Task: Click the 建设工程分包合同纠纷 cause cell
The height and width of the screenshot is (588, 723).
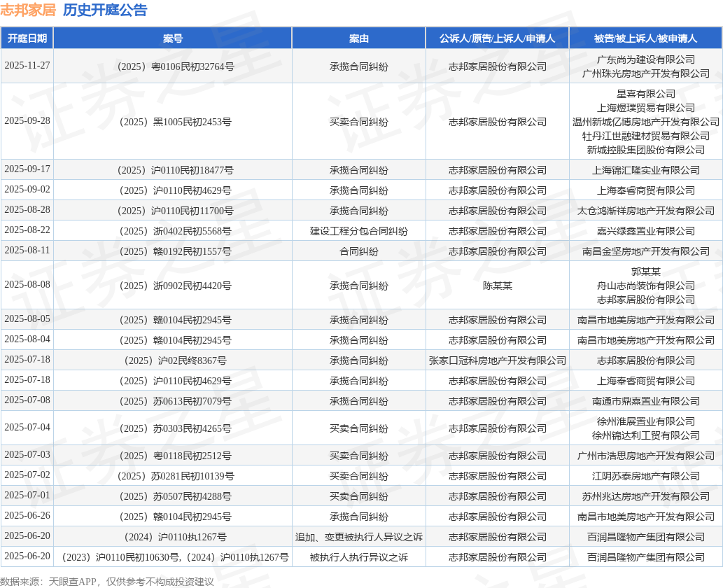Action: point(359,232)
